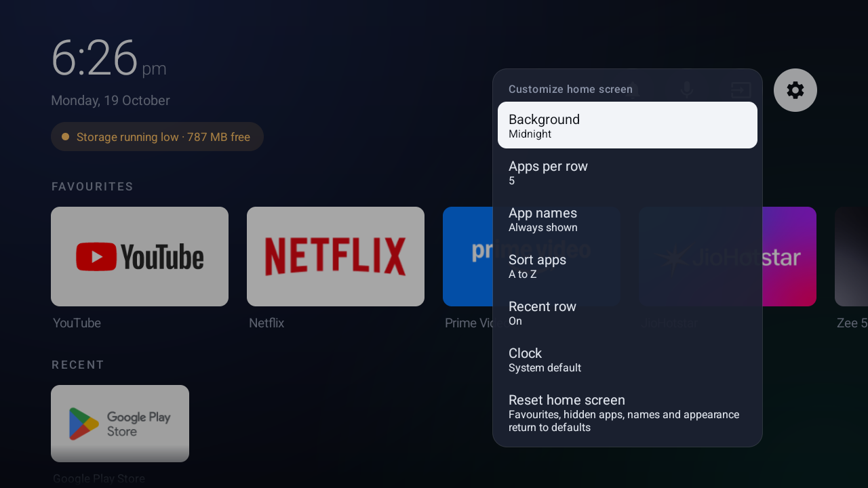Activate the microphone voice search icon
The width and height of the screenshot is (868, 488).
(687, 90)
